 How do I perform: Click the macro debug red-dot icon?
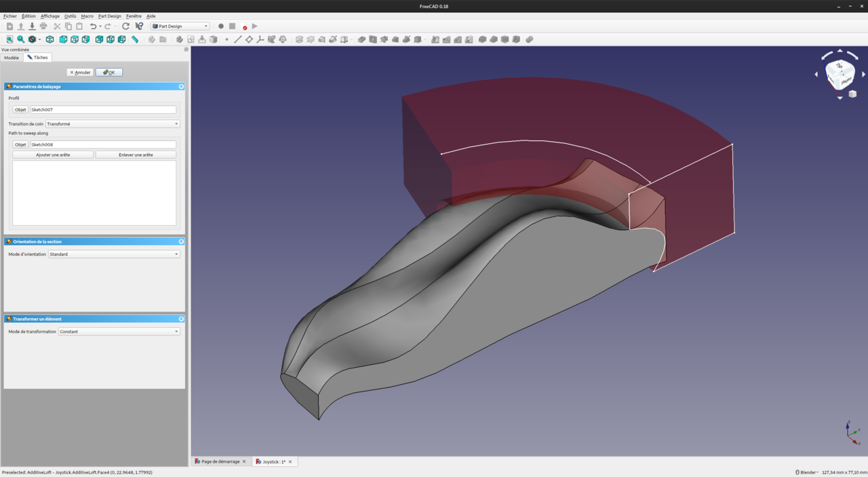pyautogui.click(x=244, y=26)
